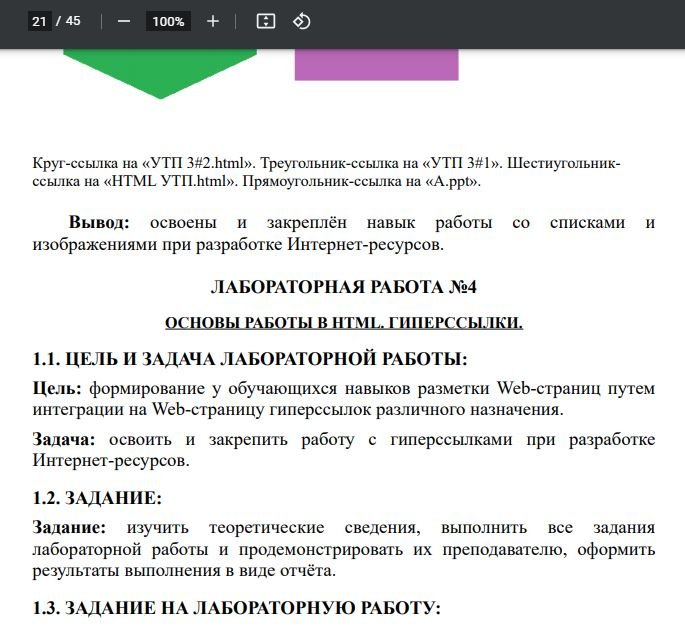Screen dimensions: 685x630
Task: Rotate the document with the rotate icon
Action: [x=301, y=21]
